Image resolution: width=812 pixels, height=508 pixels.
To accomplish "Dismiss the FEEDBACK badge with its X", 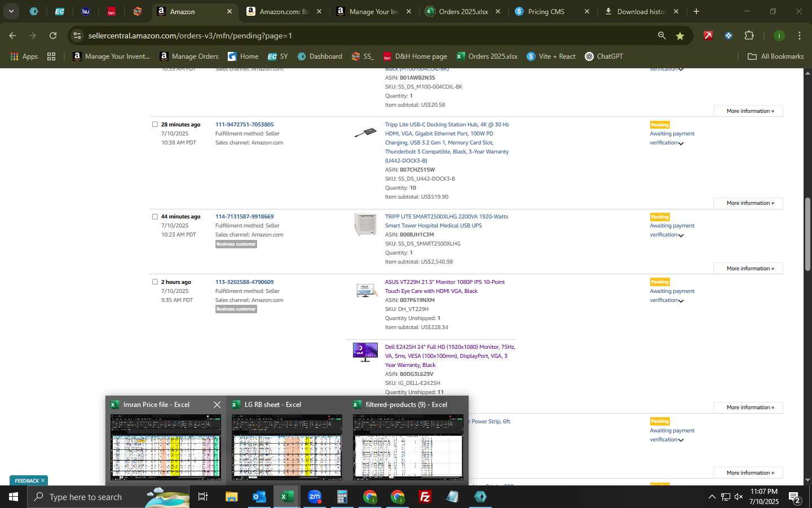I will point(43,481).
